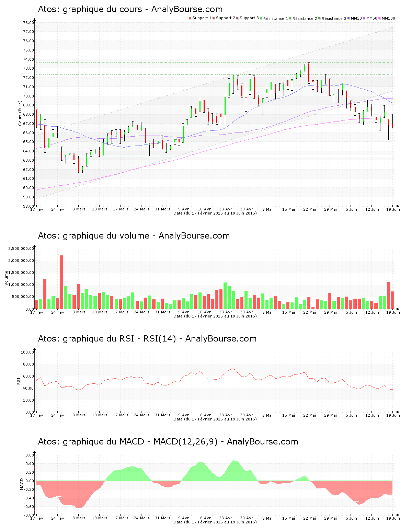Viewport: 412px width, 532px height.
Task: Select the Support 3 legend label
Action: point(249,18)
